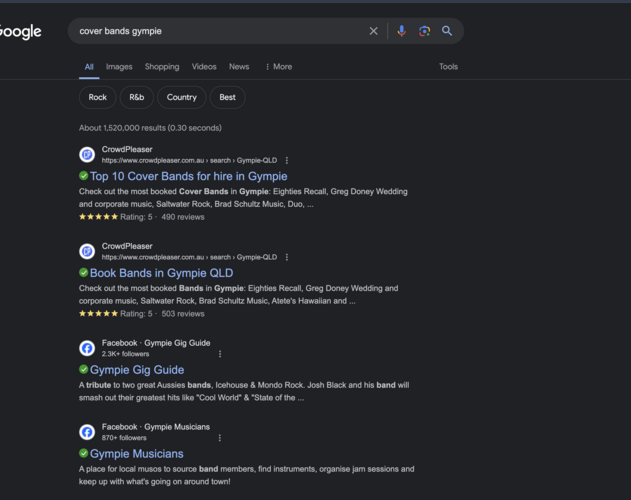Open the Gympie Gig Guide link
This screenshot has height=500, width=631.
[137, 370]
